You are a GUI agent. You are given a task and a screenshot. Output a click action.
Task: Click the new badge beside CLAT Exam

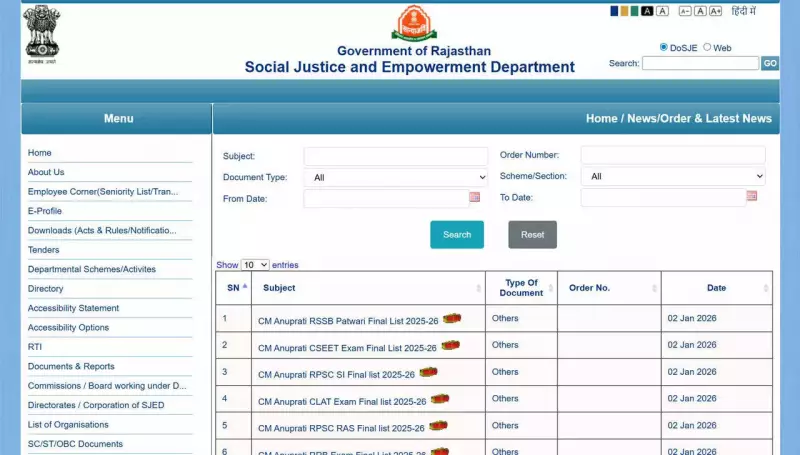click(440, 399)
